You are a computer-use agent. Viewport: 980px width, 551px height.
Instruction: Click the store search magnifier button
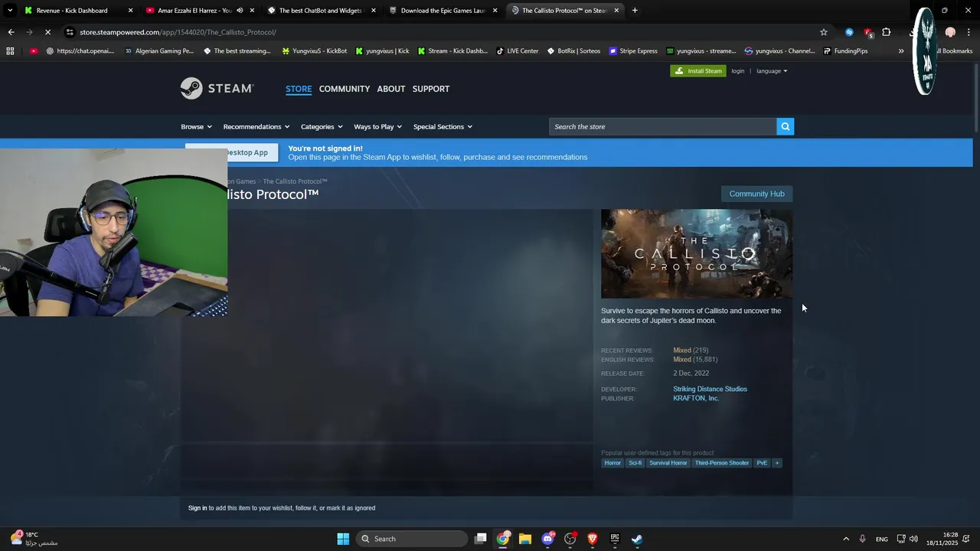(785, 126)
